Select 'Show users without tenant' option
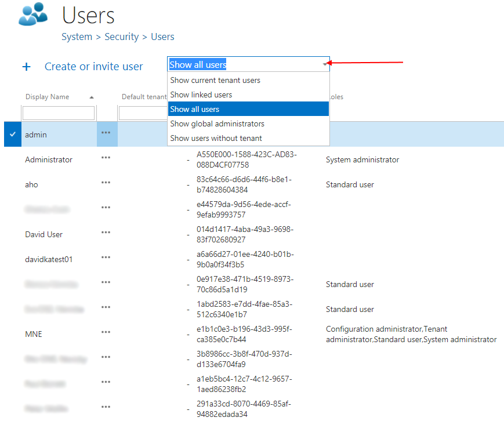The image size is (504, 421). [216, 138]
